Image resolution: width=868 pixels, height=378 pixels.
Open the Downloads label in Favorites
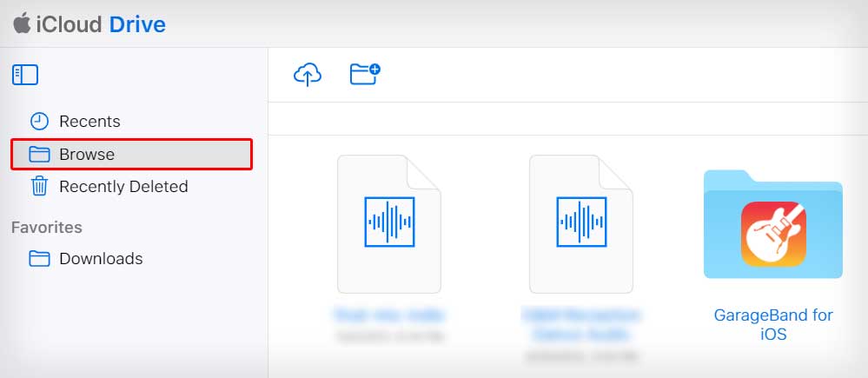point(101,258)
